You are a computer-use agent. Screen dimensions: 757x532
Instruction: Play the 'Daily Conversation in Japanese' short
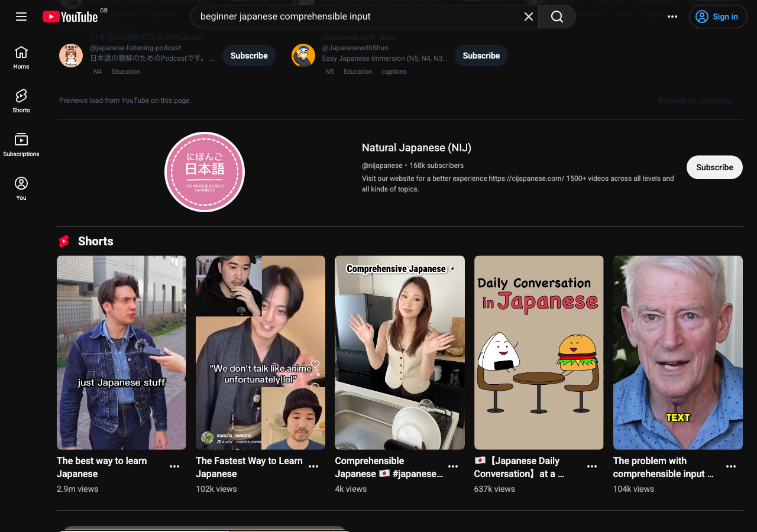539,352
